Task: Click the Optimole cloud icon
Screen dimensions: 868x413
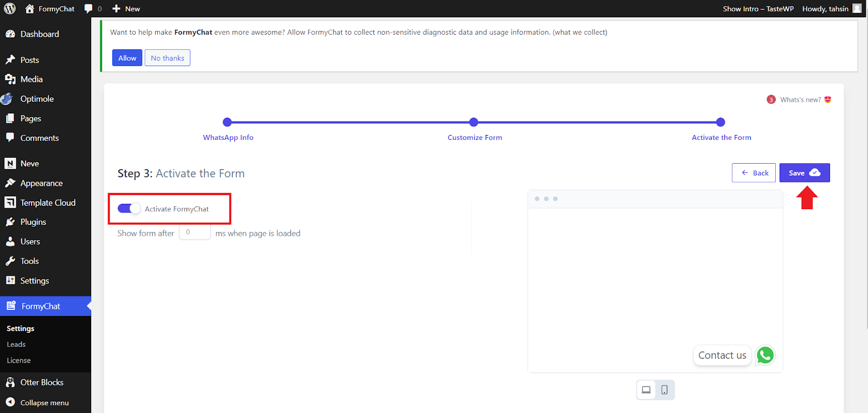Action: [x=7, y=99]
